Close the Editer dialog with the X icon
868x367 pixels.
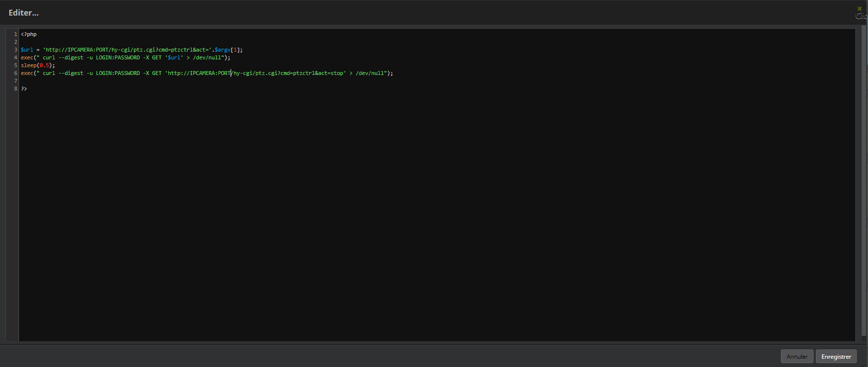(860, 8)
